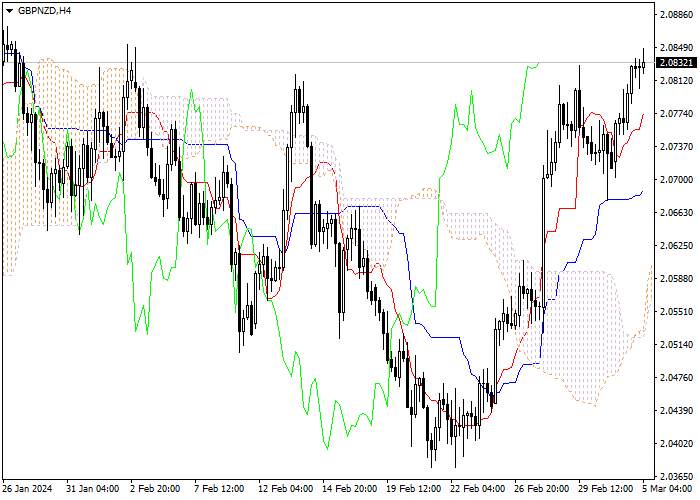Click the 19 Feb 12:00 time label

(x=413, y=489)
